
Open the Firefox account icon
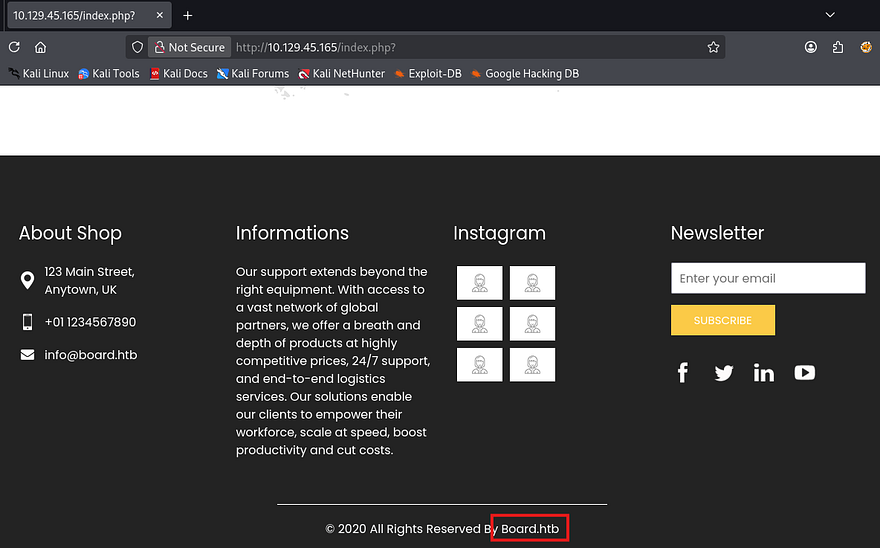811,47
